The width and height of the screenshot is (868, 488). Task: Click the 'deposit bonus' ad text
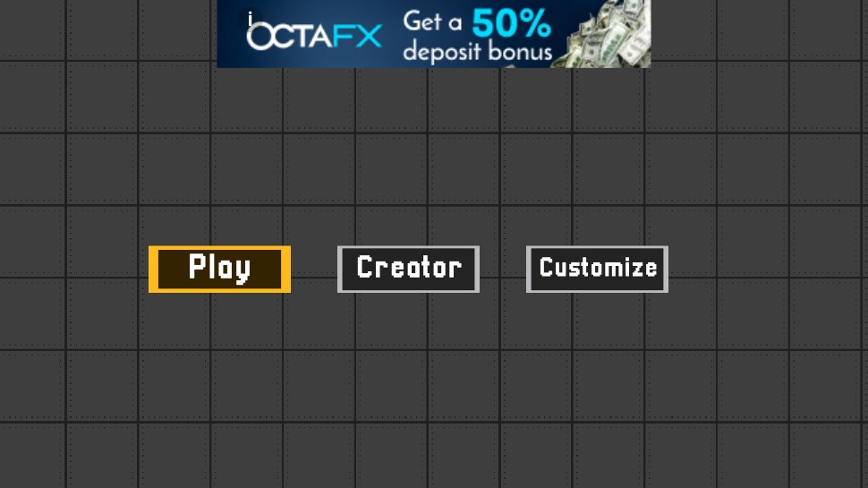point(477,52)
